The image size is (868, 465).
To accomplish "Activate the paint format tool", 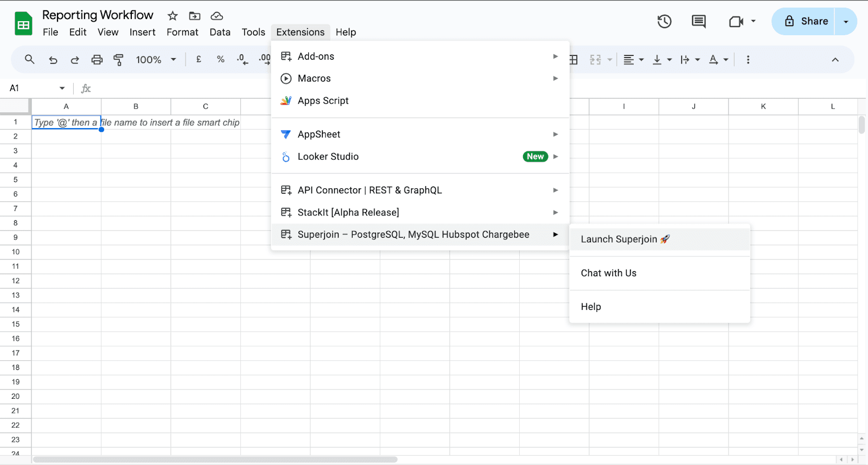I will pyautogui.click(x=118, y=60).
